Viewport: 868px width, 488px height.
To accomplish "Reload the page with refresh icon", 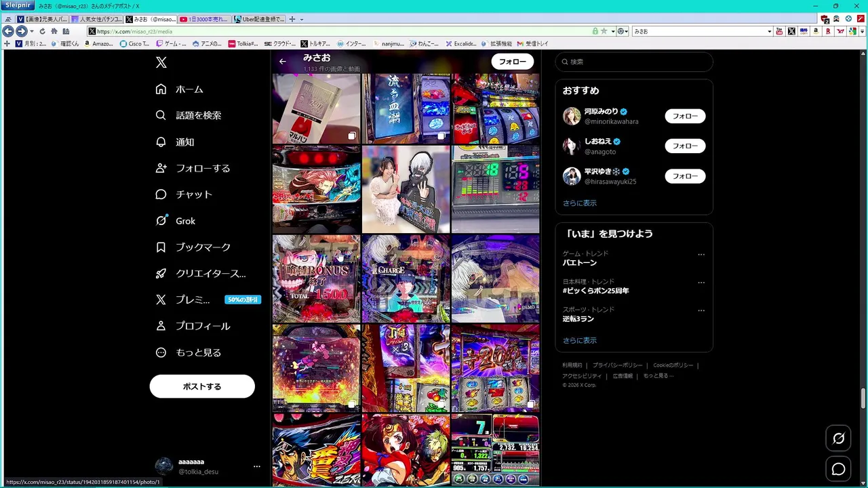I will tap(42, 31).
